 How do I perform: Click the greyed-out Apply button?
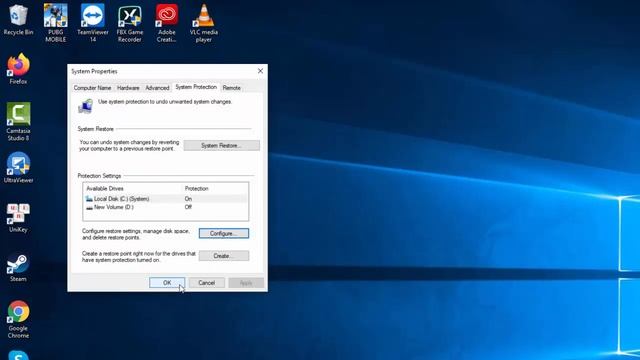[x=246, y=283]
